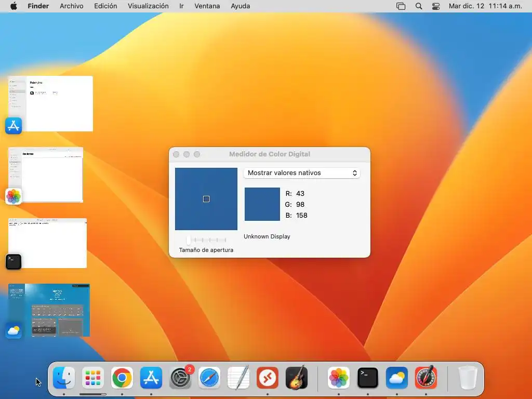Open Photos from the Dock

[x=339, y=378]
